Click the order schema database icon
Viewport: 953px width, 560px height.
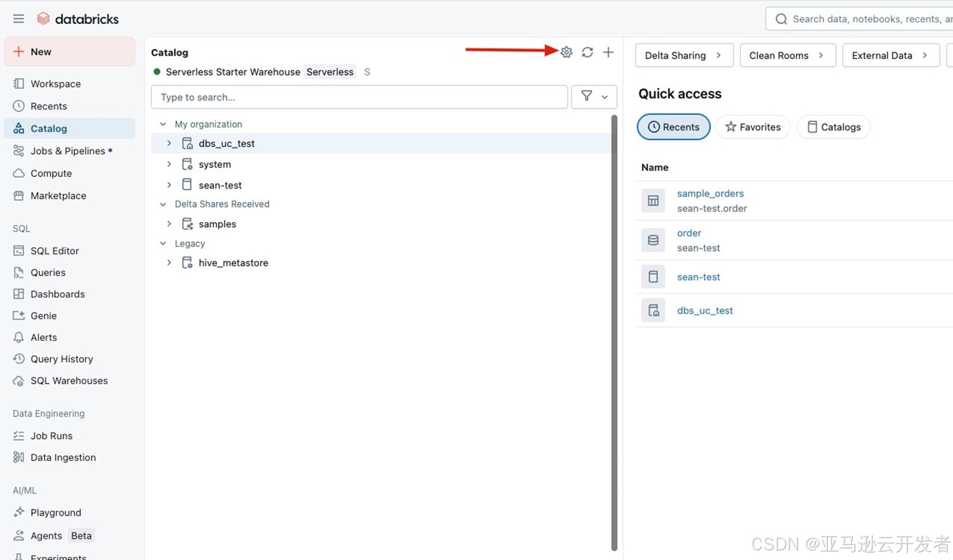point(653,240)
